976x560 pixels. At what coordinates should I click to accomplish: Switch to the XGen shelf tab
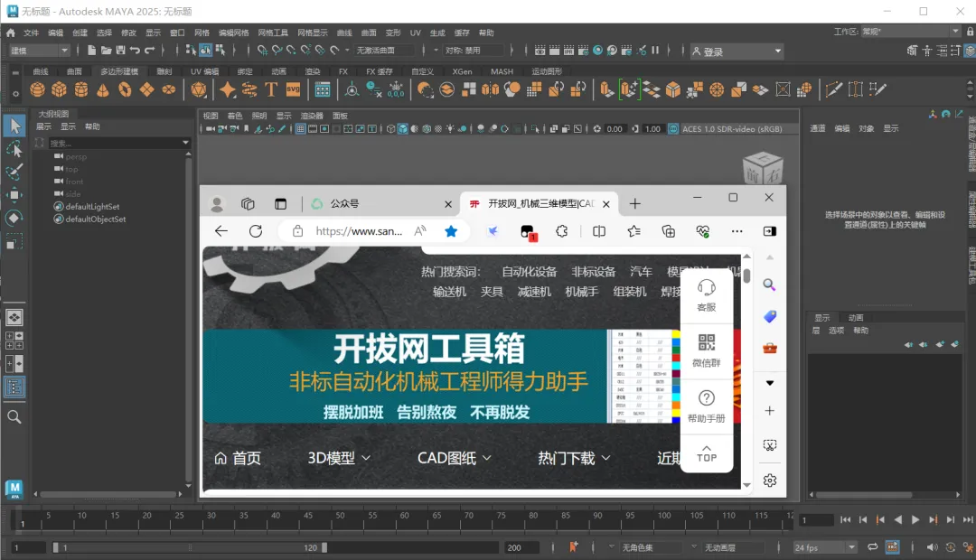(462, 71)
